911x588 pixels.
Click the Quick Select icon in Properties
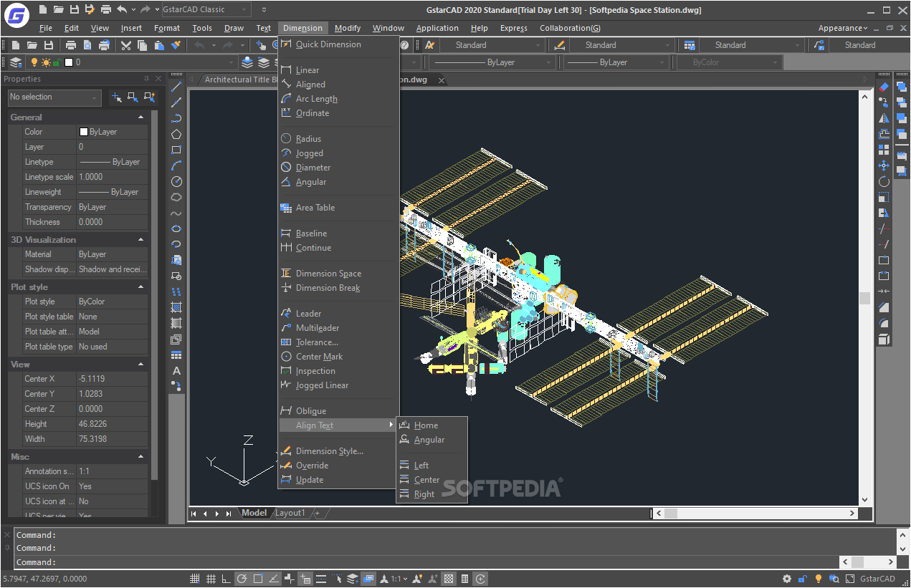[x=149, y=97]
